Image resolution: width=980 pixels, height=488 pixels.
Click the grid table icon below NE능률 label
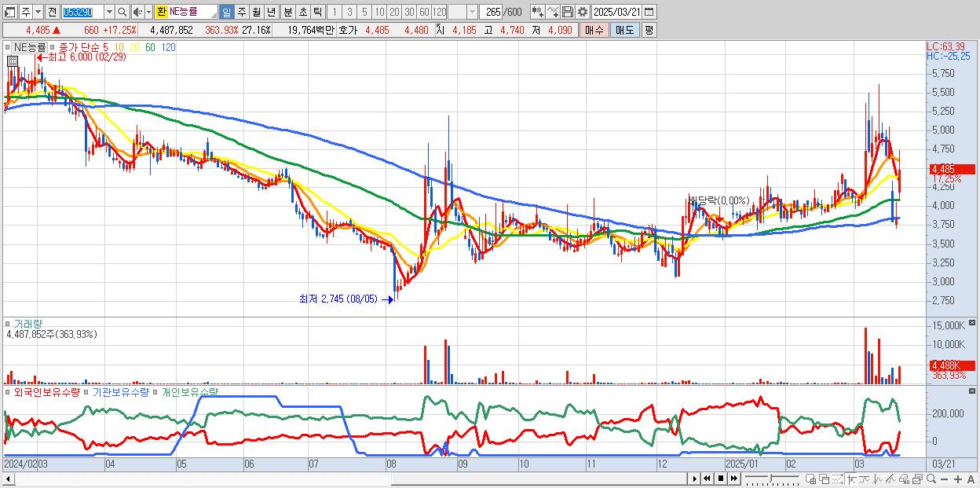click(x=13, y=61)
